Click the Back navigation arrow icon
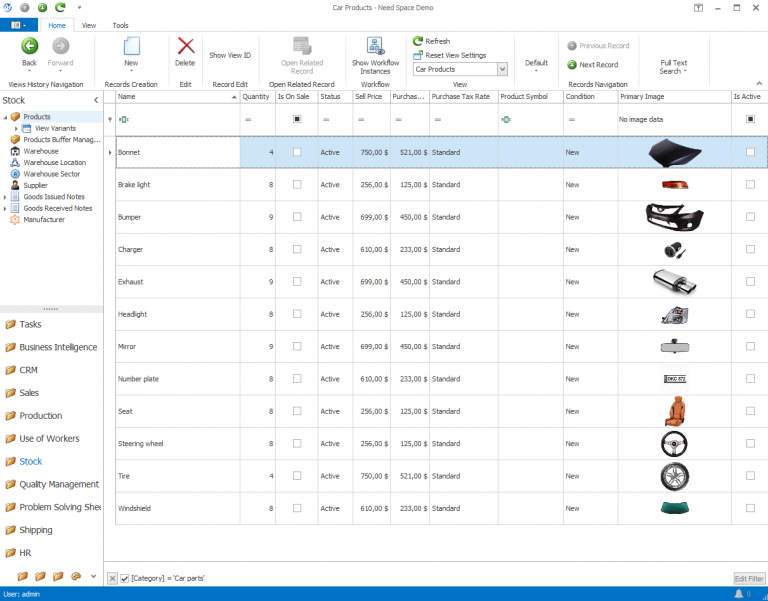Viewport: 768px width, 601px height. pyautogui.click(x=30, y=46)
